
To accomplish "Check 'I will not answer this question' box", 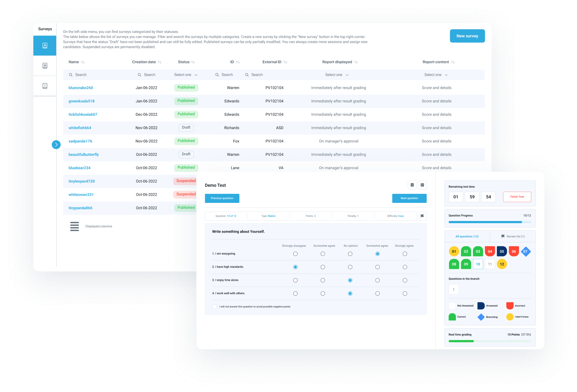I will click(215, 307).
